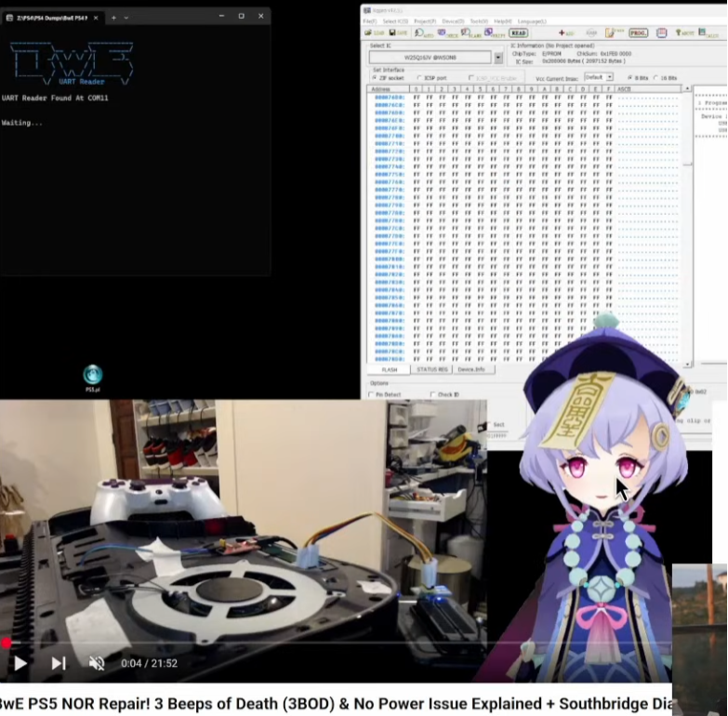Click the BLANK toolbar icon
Screen dimensions: 728x716
470,33
